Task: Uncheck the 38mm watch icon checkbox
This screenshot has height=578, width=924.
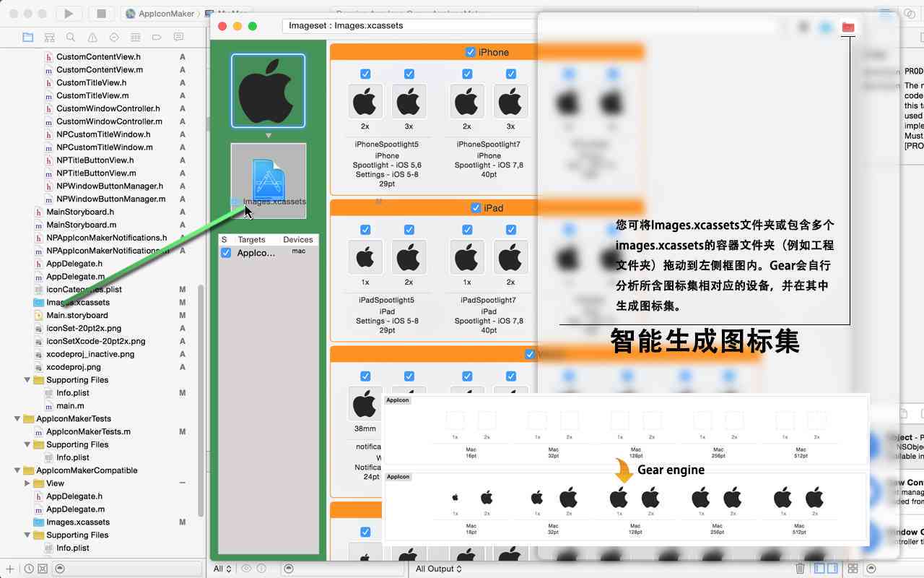Action: (x=365, y=376)
